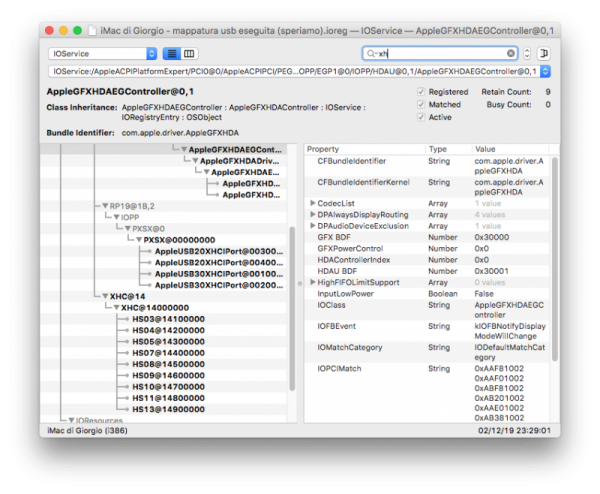Select HS03@14100000 in the tree

click(167, 318)
